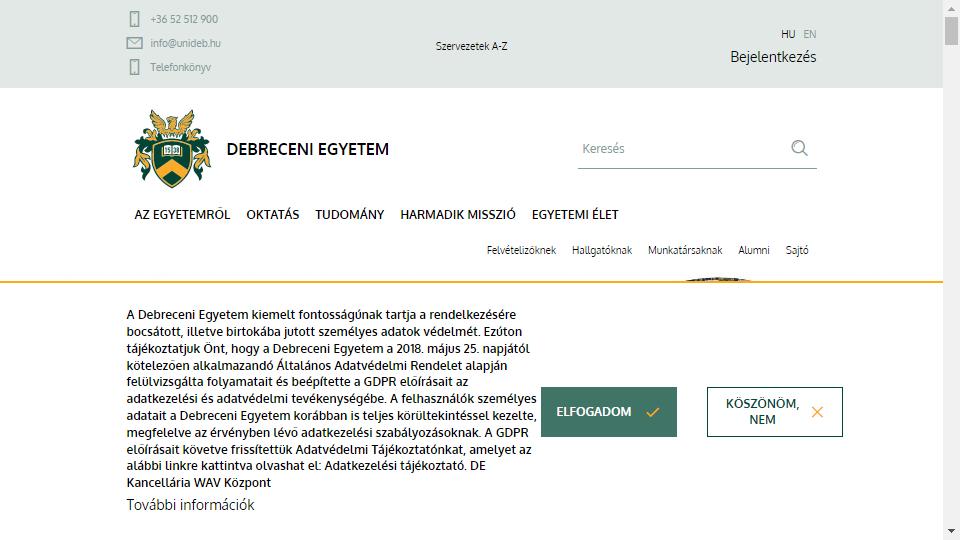Image resolution: width=960 pixels, height=540 pixels.
Task: Click the magnifying glass search icon
Action: coord(799,148)
